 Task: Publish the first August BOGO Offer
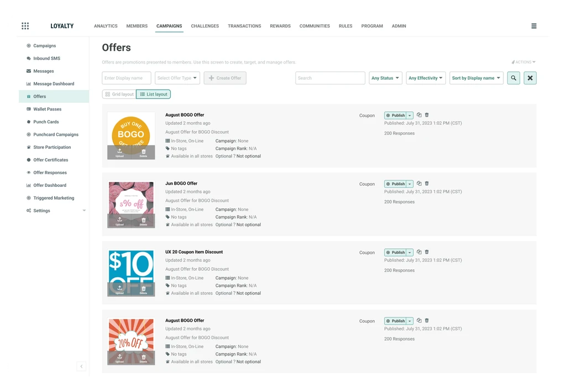pos(395,116)
